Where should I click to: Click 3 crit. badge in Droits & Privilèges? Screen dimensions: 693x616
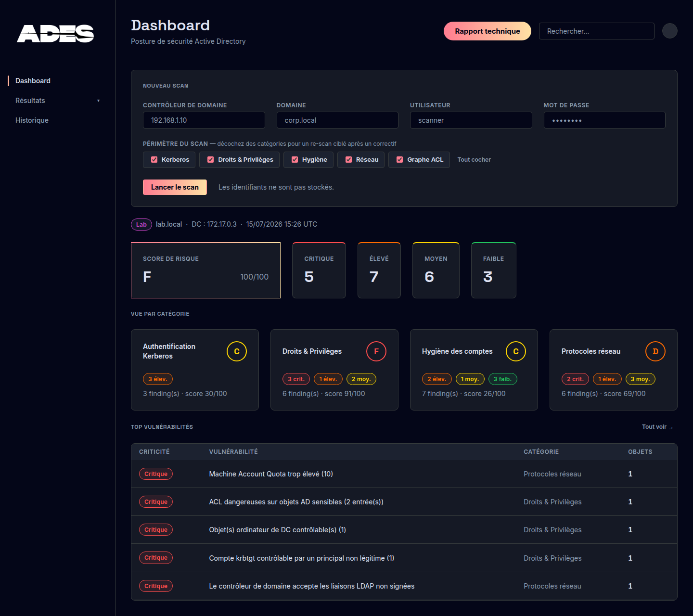coord(296,379)
